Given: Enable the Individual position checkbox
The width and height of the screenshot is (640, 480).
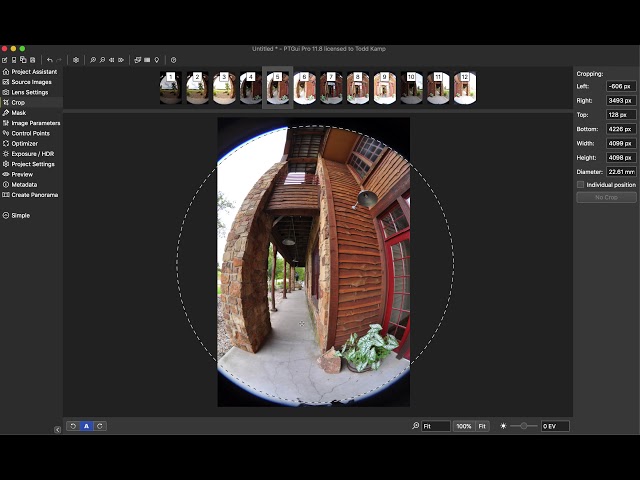Looking at the screenshot, I should (x=580, y=185).
